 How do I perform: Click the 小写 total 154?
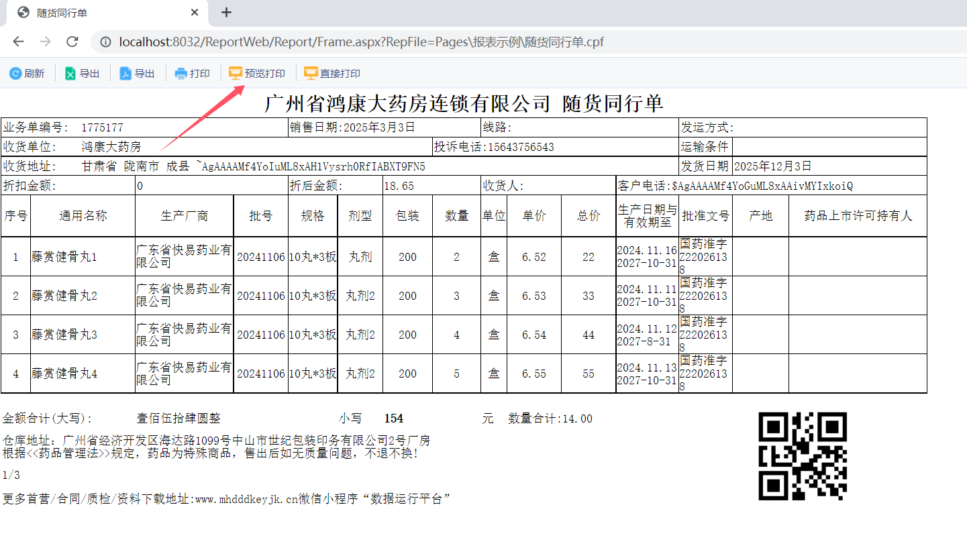394,418
